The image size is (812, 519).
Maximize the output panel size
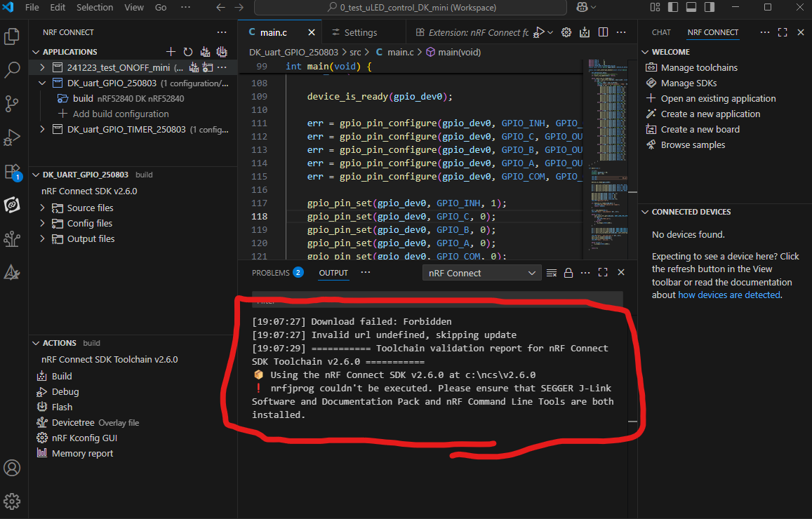(x=603, y=273)
